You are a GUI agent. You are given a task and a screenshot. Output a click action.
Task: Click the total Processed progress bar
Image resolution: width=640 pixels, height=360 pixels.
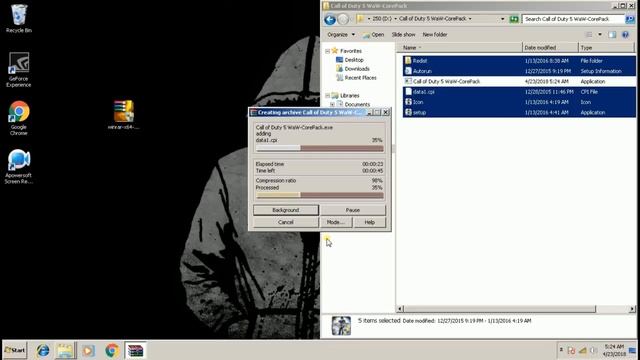[320, 195]
